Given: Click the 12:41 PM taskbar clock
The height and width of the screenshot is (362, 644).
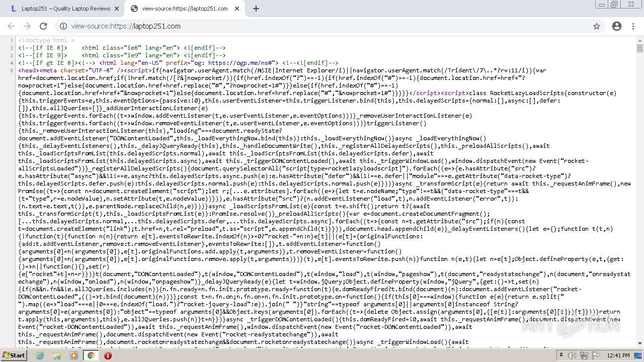Looking at the screenshot, I should (x=618, y=355).
